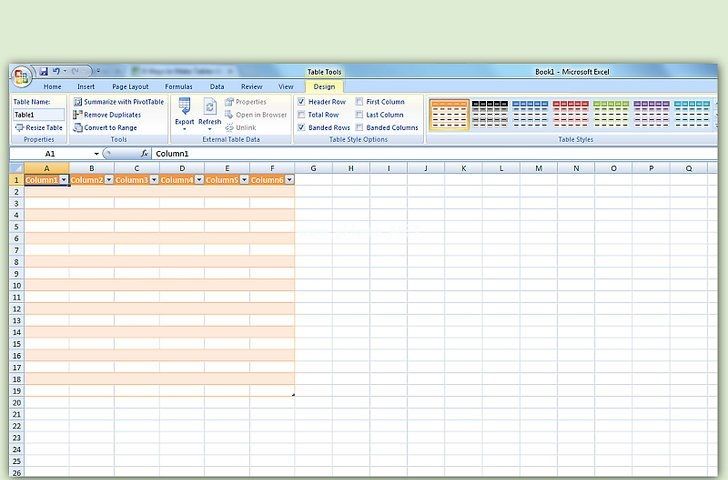Select Convert to Range

[109, 128]
